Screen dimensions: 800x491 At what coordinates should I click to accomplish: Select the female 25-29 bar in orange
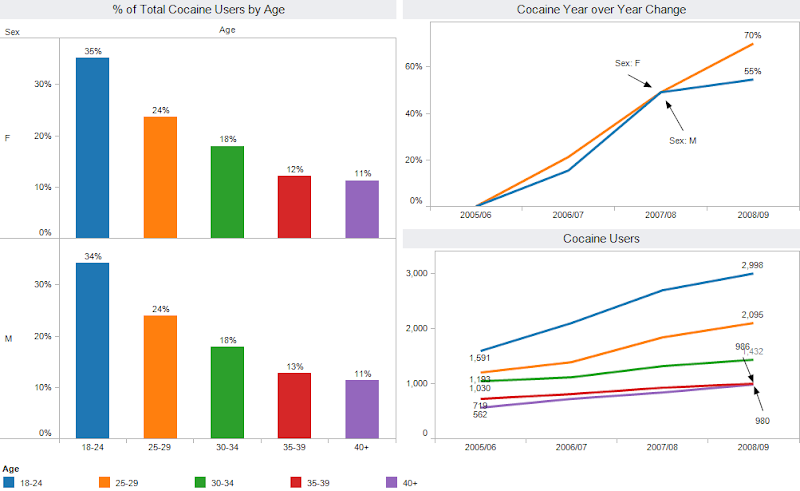click(160, 177)
